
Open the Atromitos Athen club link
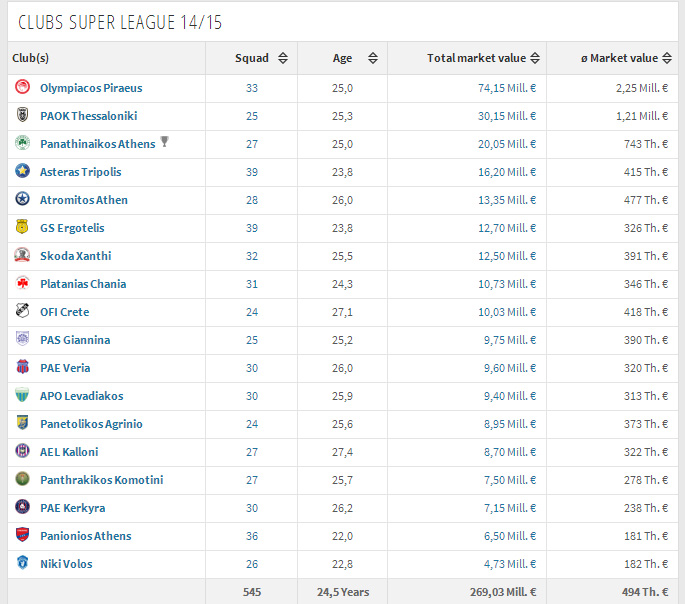84,200
